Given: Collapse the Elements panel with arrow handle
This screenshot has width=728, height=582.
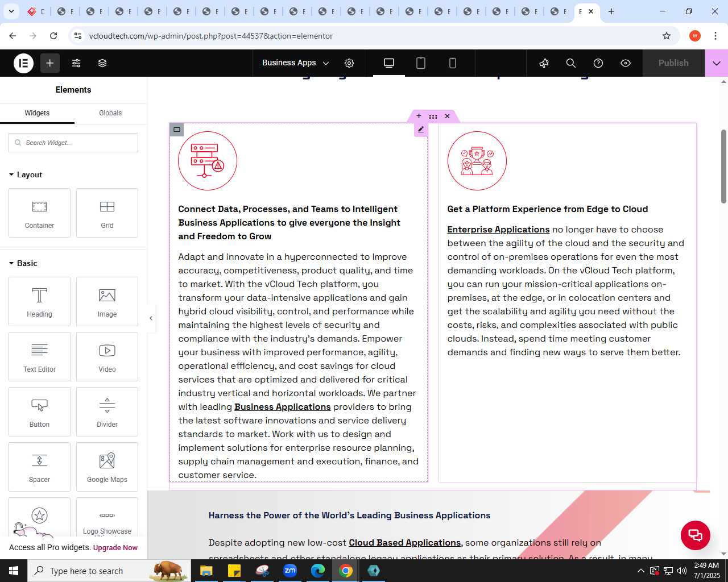Looking at the screenshot, I should 151,318.
